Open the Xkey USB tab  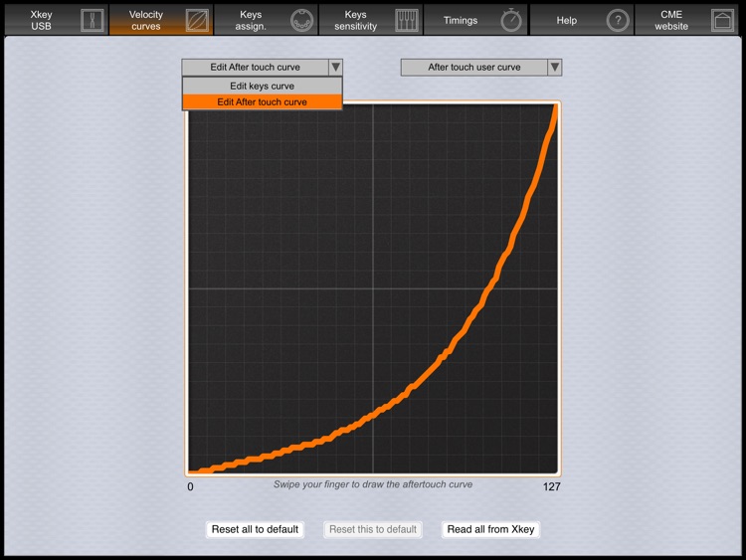(56, 20)
